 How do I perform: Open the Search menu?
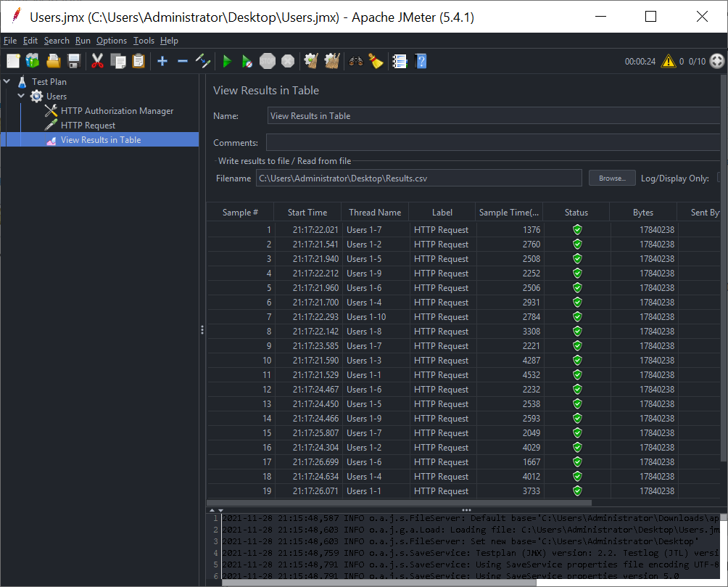point(57,41)
